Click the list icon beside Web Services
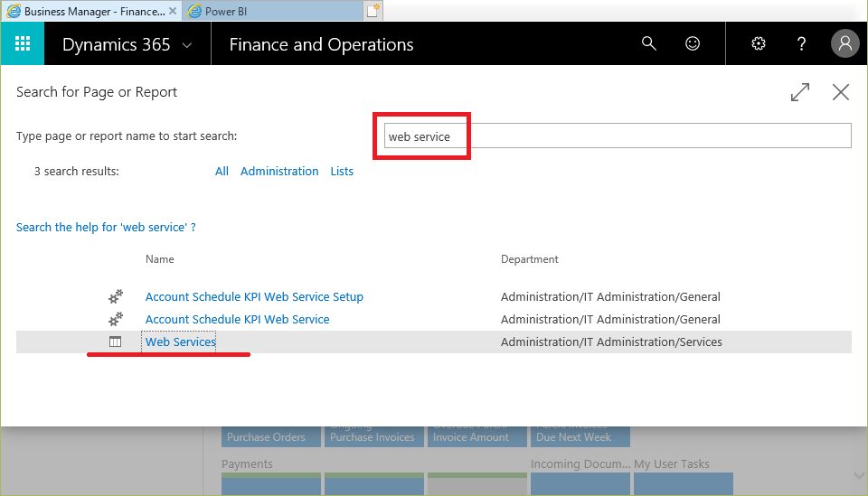This screenshot has height=496, width=868. [115, 342]
